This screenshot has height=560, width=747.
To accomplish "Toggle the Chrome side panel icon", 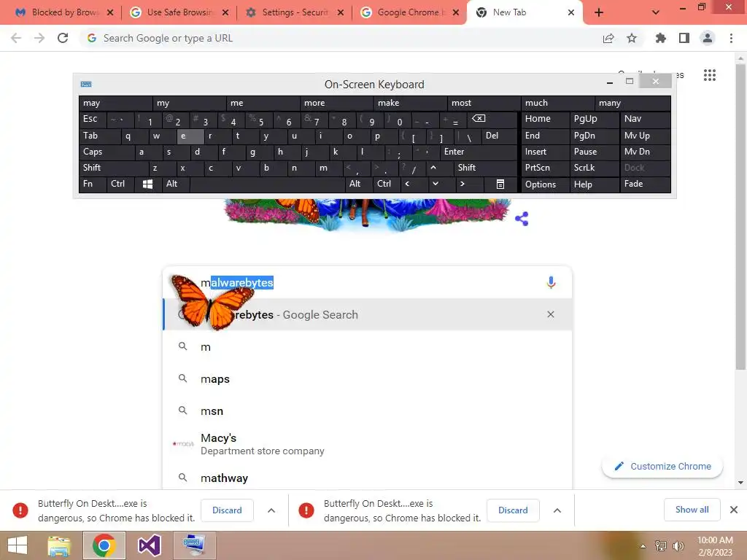I will click(684, 38).
